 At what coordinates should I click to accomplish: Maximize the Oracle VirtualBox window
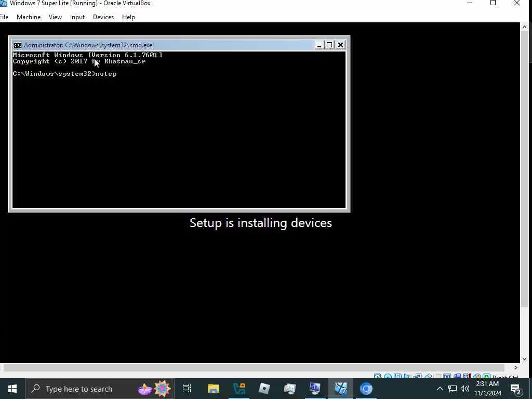[493, 3]
